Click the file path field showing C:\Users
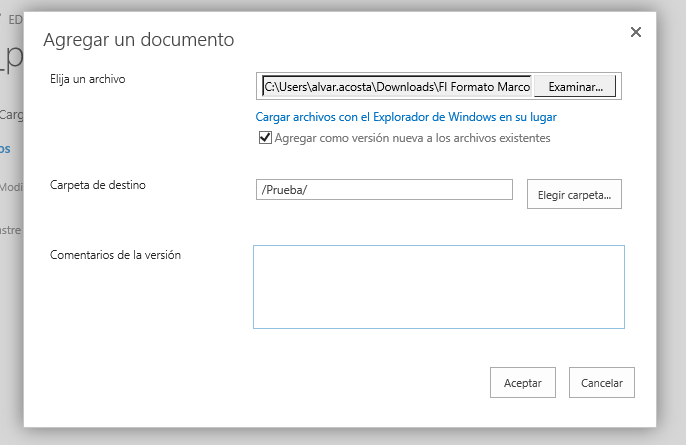Image resolution: width=686 pixels, height=445 pixels. (x=396, y=87)
